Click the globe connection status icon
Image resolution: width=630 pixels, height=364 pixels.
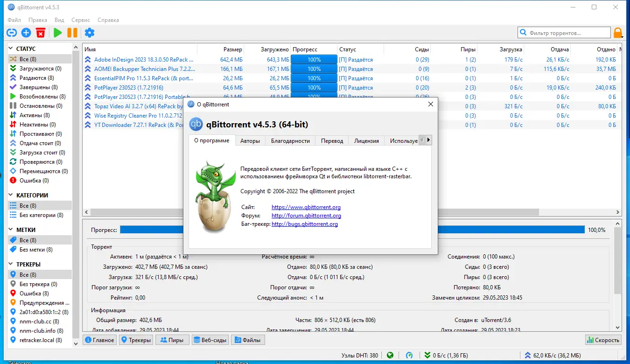390,355
